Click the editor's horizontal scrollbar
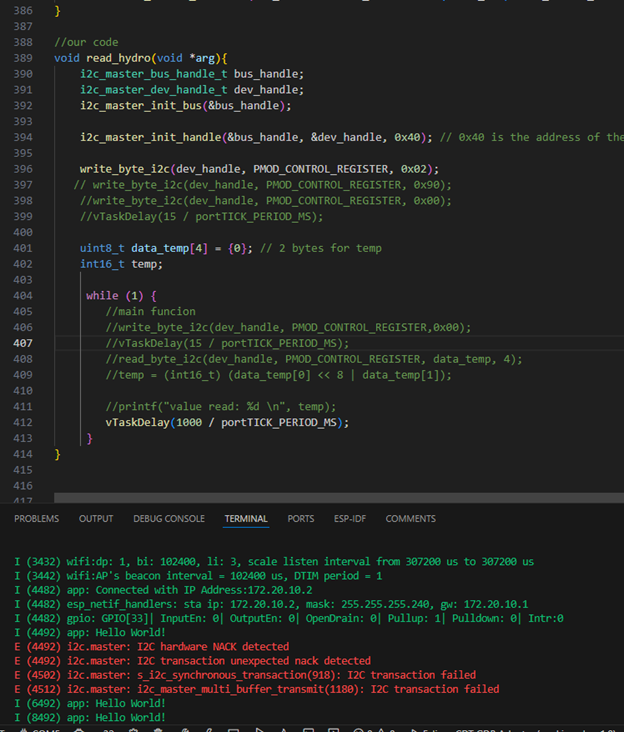This screenshot has height=732, width=624. 300,497
